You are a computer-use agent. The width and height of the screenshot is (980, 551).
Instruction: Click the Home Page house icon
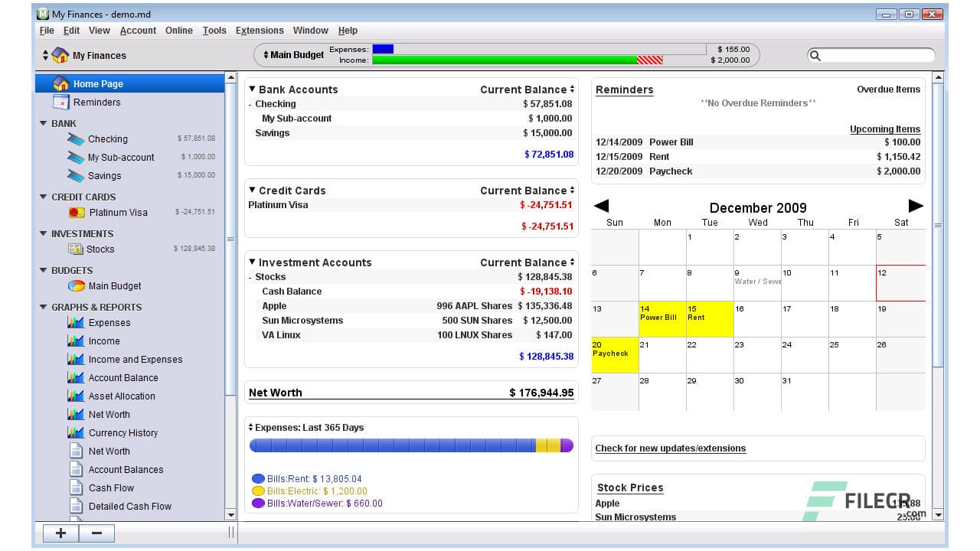coord(61,84)
